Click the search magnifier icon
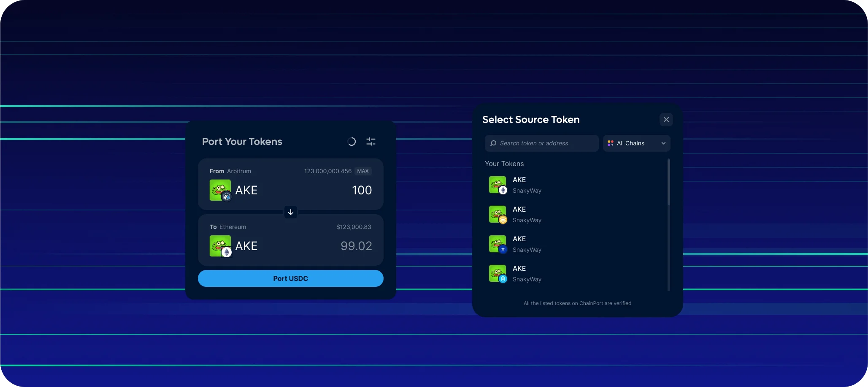The image size is (868, 387). pos(493,143)
